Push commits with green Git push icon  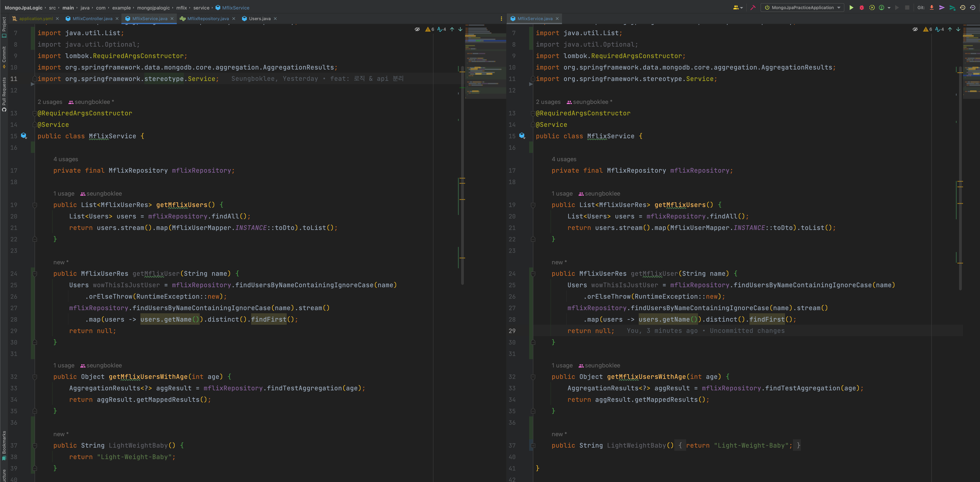coord(952,8)
